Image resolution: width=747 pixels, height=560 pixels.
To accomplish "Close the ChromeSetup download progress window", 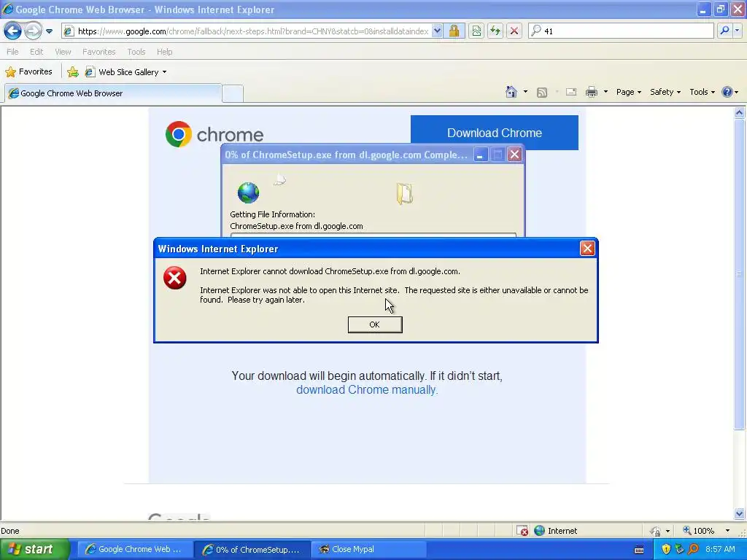I will click(514, 155).
